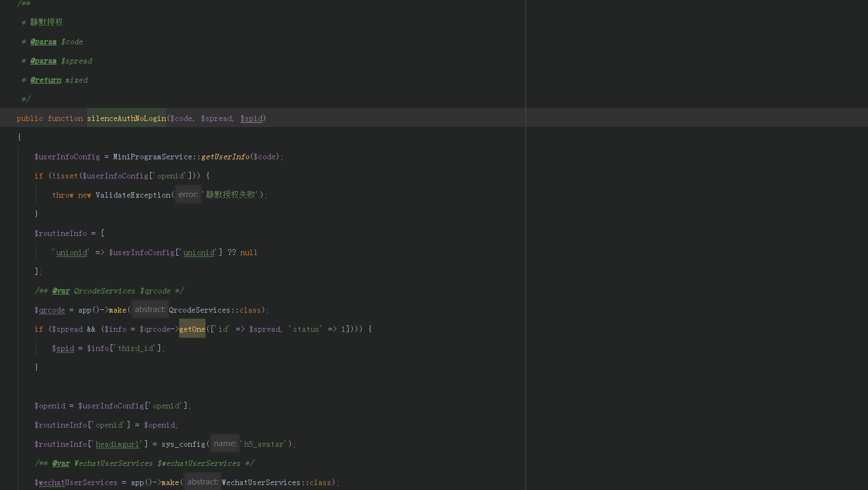Click the throw keyword
The width and height of the screenshot is (868, 490).
(x=63, y=195)
